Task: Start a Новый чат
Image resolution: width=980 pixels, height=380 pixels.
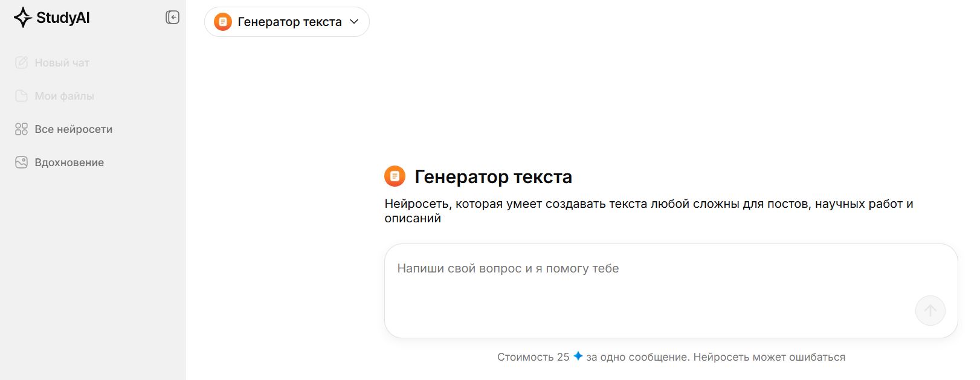Action: [x=62, y=62]
